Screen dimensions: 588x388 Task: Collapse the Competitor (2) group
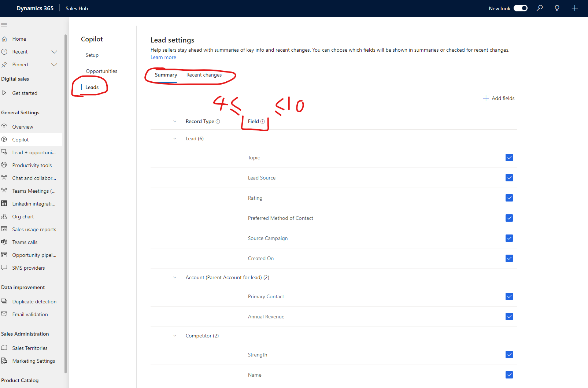pyautogui.click(x=175, y=336)
